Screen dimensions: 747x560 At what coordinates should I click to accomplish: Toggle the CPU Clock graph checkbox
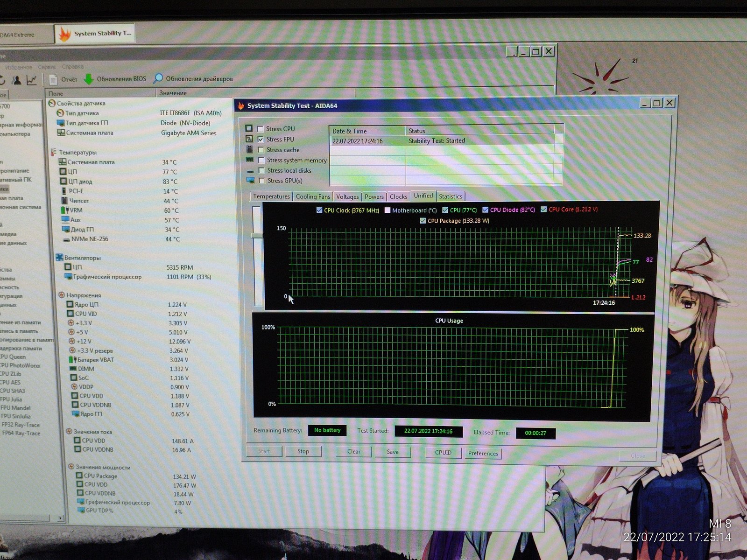pyautogui.click(x=319, y=210)
